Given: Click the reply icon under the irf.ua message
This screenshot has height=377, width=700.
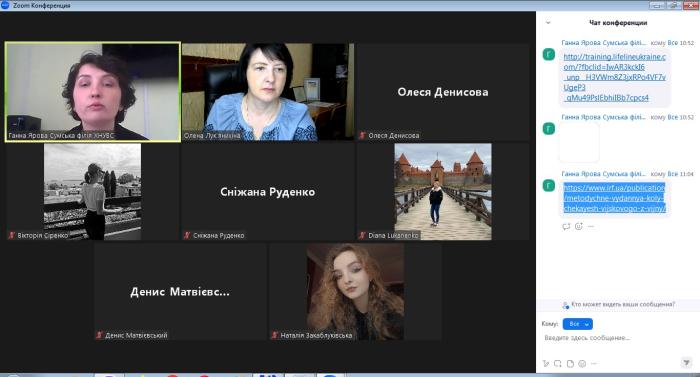Looking at the screenshot, I should [x=566, y=226].
